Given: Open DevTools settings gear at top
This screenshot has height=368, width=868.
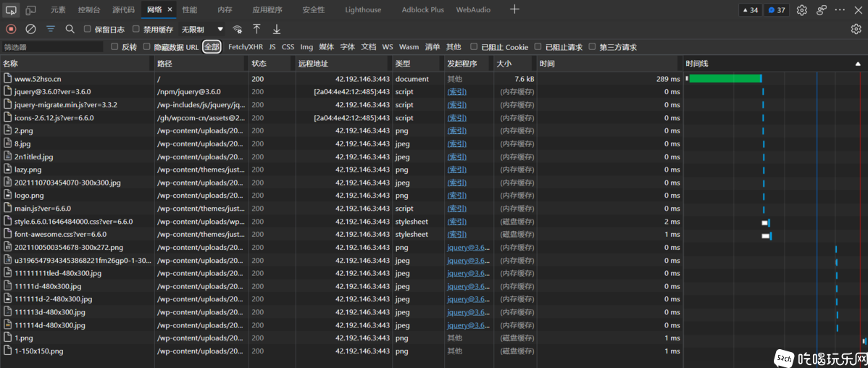Looking at the screenshot, I should click(801, 10).
